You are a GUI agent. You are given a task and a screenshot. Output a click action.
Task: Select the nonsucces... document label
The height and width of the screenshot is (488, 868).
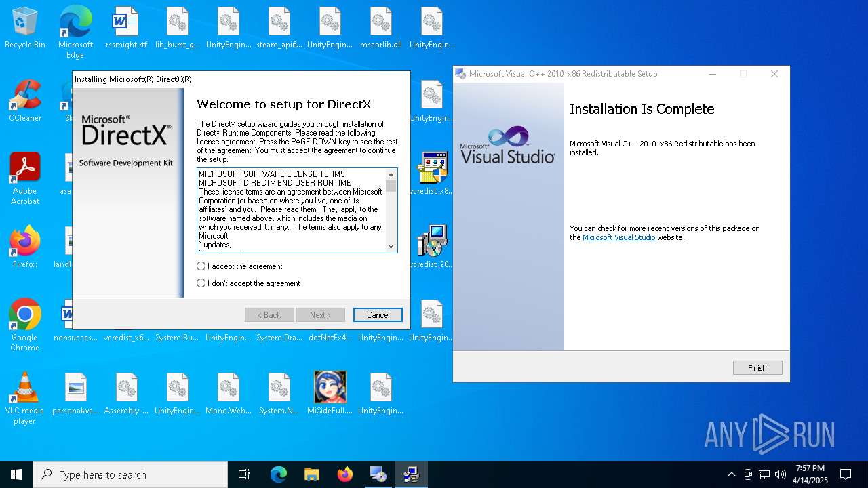pyautogui.click(x=75, y=338)
